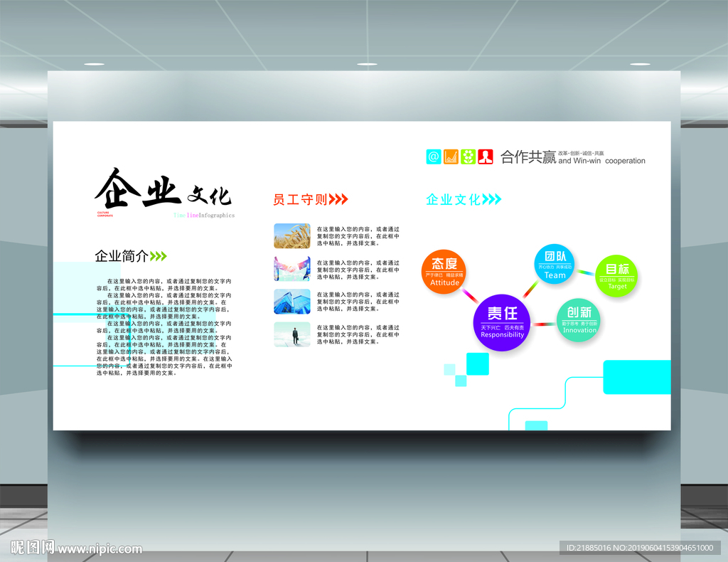This screenshot has height=562, width=728.
Task: Click the cyan @ contact icon
Action: pyautogui.click(x=434, y=156)
